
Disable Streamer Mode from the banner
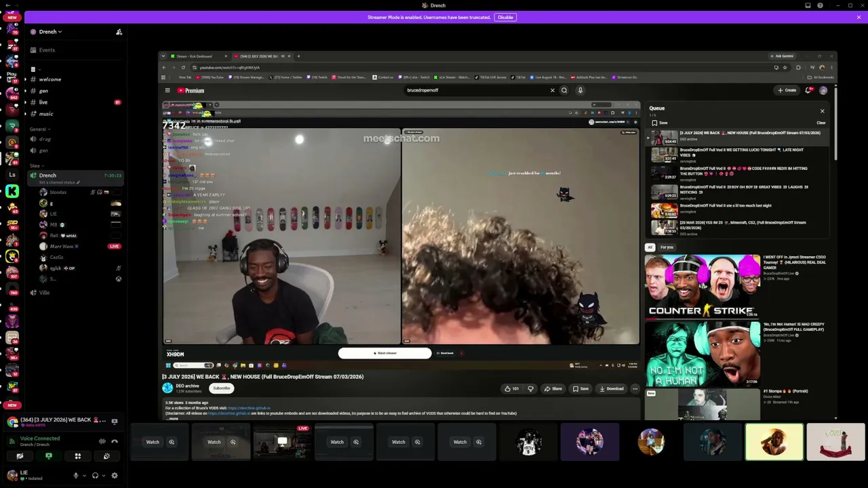pyautogui.click(x=505, y=17)
